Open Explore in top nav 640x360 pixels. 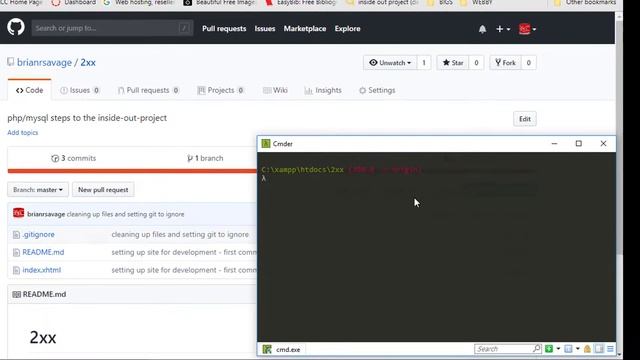pos(347,29)
